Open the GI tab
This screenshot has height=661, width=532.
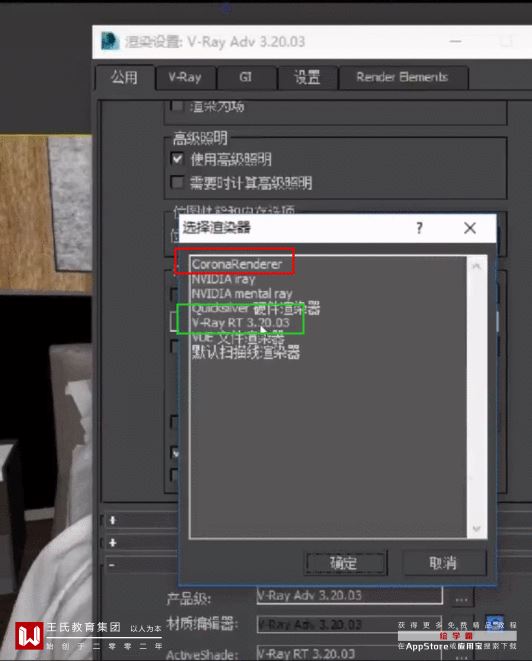[246, 77]
